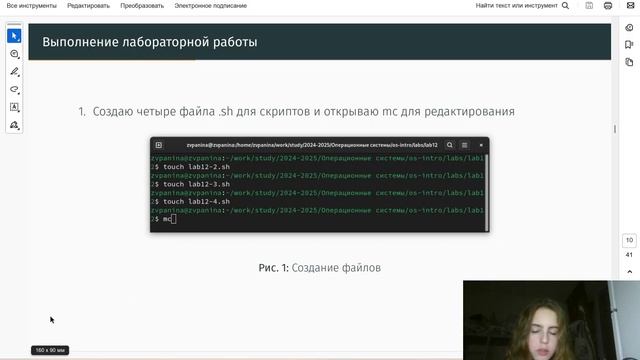Click the caption Рис. 1: Создание файлов
The image size is (640, 360).
[320, 268]
